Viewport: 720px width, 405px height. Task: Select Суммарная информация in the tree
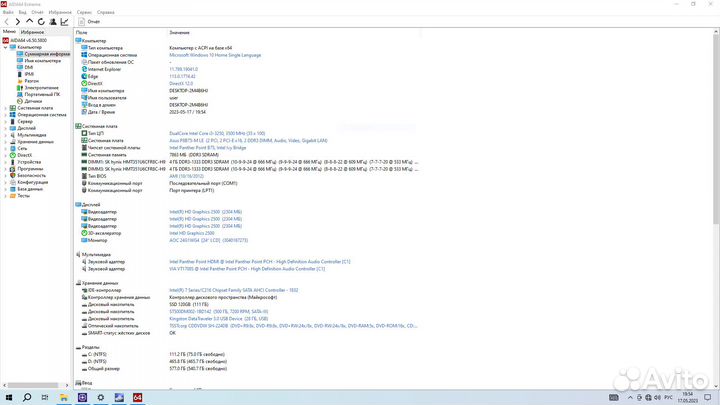coord(47,54)
